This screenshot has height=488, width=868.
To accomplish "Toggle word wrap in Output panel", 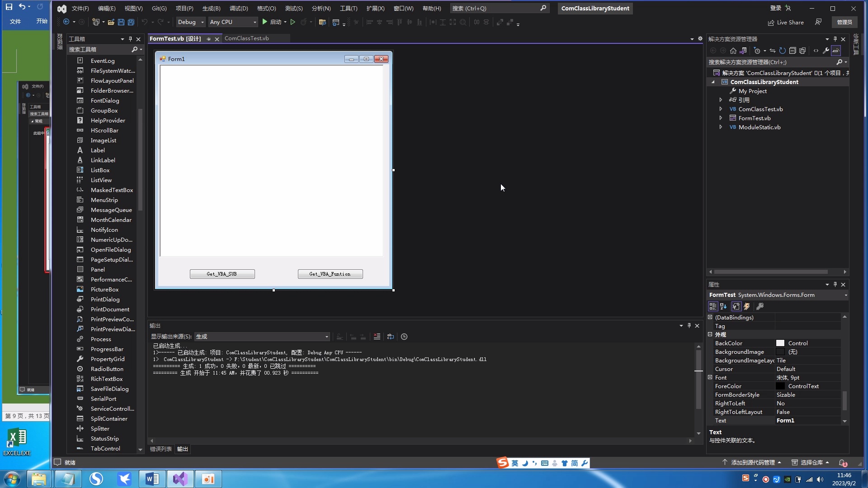I will (x=391, y=337).
